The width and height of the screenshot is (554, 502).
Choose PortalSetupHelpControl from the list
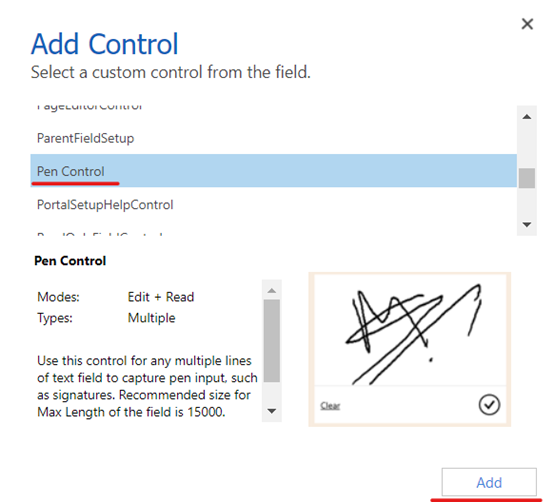(273, 205)
